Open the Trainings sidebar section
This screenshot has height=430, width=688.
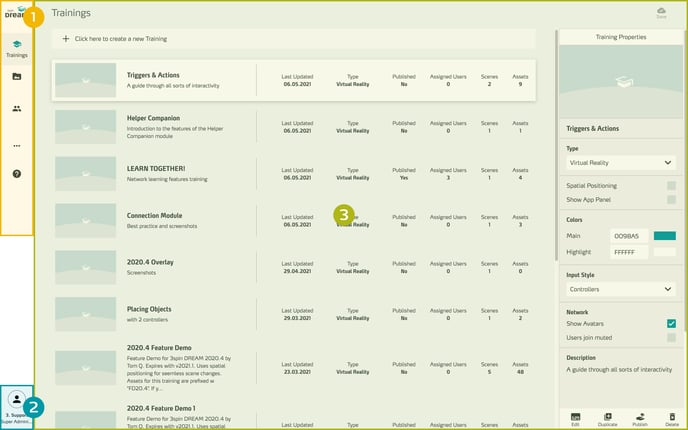pos(16,47)
